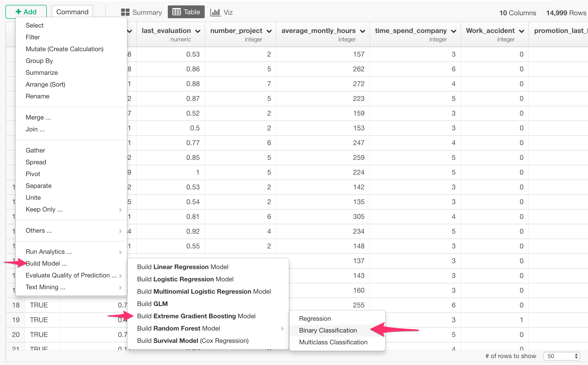Select Mutate (Create Calculation)
This screenshot has width=588, height=365.
click(65, 49)
